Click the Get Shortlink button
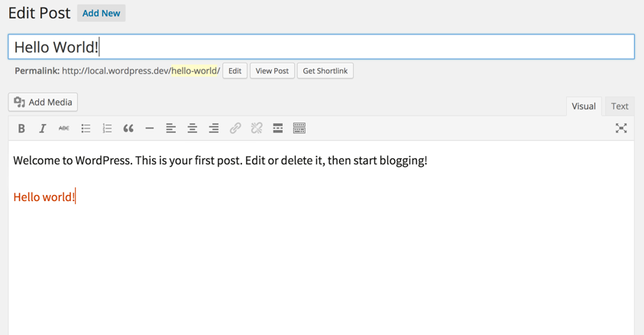The image size is (644, 335). pos(325,70)
